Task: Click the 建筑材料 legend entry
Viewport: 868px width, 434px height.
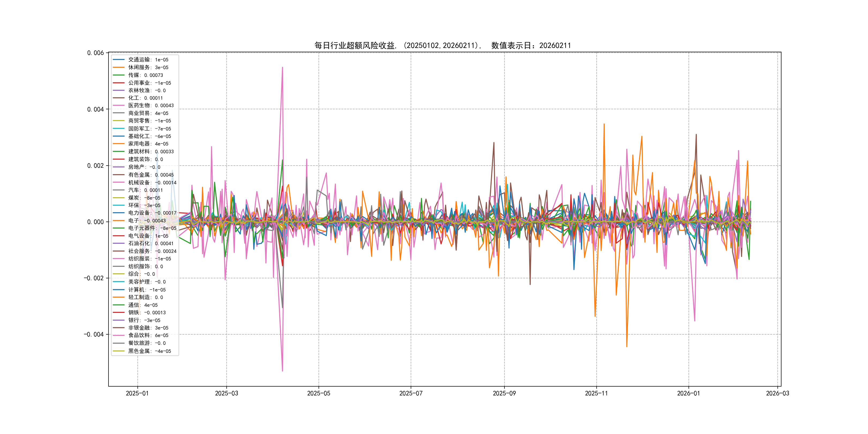Action: point(151,152)
